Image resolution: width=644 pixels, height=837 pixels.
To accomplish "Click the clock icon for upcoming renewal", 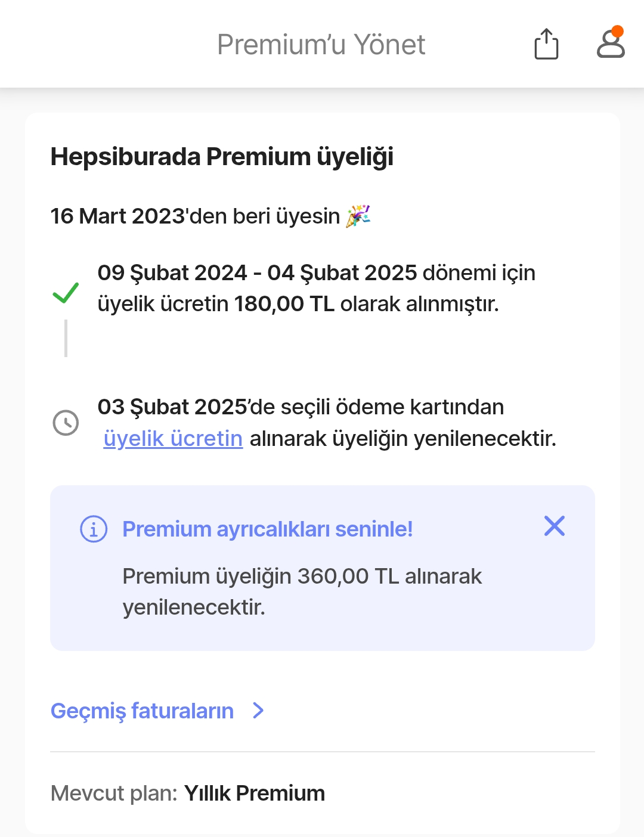I will 66,423.
